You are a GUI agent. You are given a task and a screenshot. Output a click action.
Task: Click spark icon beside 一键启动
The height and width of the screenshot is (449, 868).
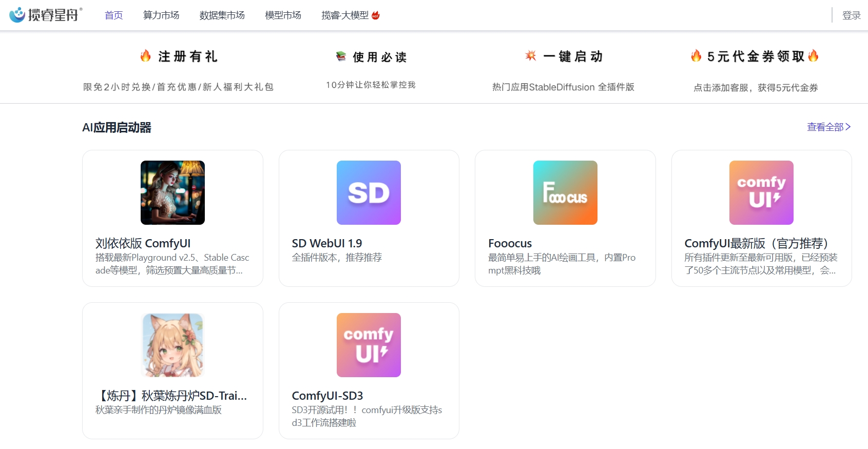(531, 55)
